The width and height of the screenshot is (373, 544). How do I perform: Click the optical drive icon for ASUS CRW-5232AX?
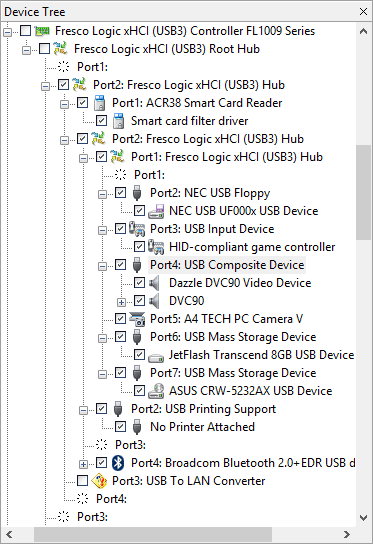pos(156,391)
